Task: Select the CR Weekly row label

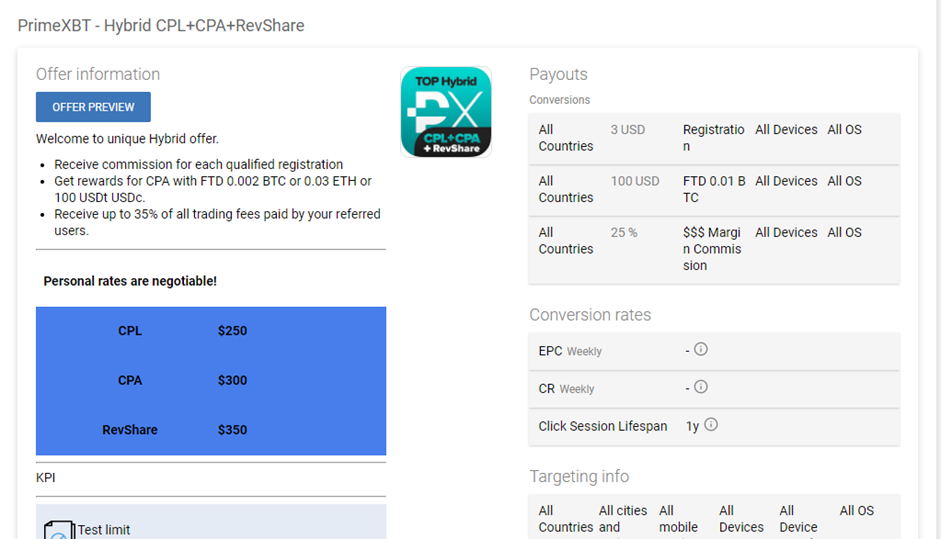Action: 566,389
